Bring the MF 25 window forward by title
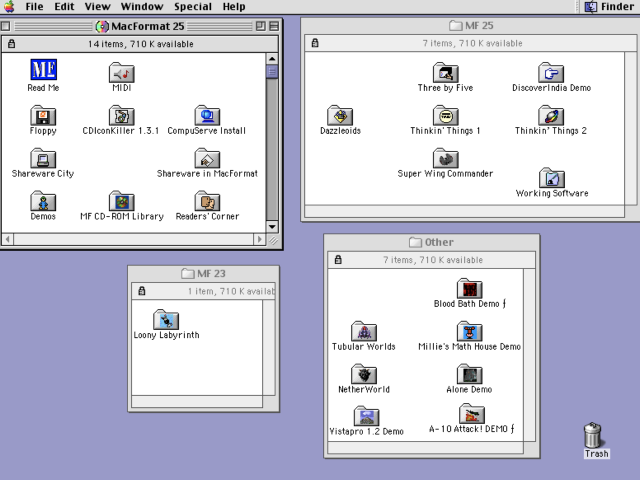The width and height of the screenshot is (640, 480). [471, 25]
